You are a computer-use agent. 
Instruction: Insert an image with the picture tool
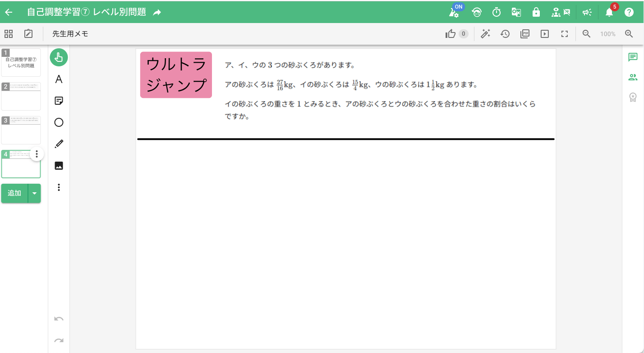[x=59, y=166]
